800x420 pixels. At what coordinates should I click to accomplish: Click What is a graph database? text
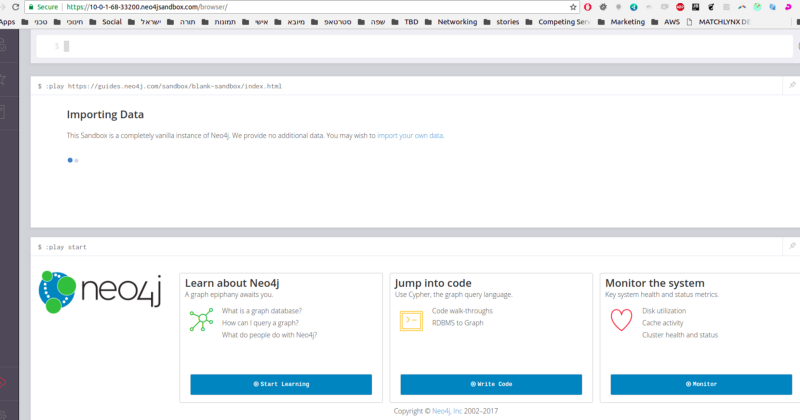coord(262,311)
